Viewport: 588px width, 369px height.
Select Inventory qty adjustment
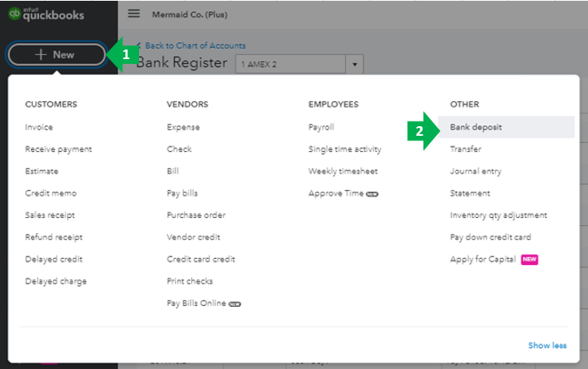click(x=499, y=216)
